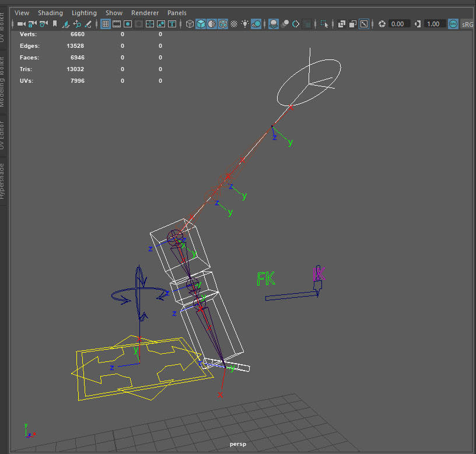Click the Select Camera icon
This screenshot has width=476, height=454.
[x=21, y=24]
